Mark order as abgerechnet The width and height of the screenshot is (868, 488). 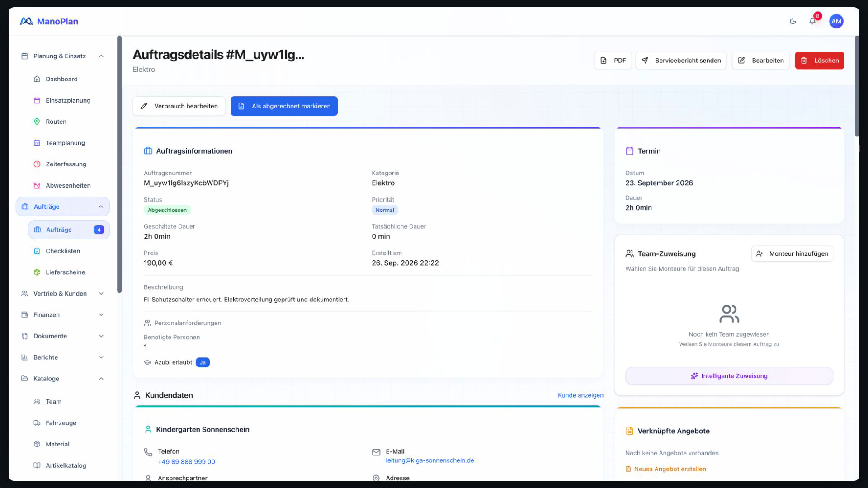pos(284,106)
